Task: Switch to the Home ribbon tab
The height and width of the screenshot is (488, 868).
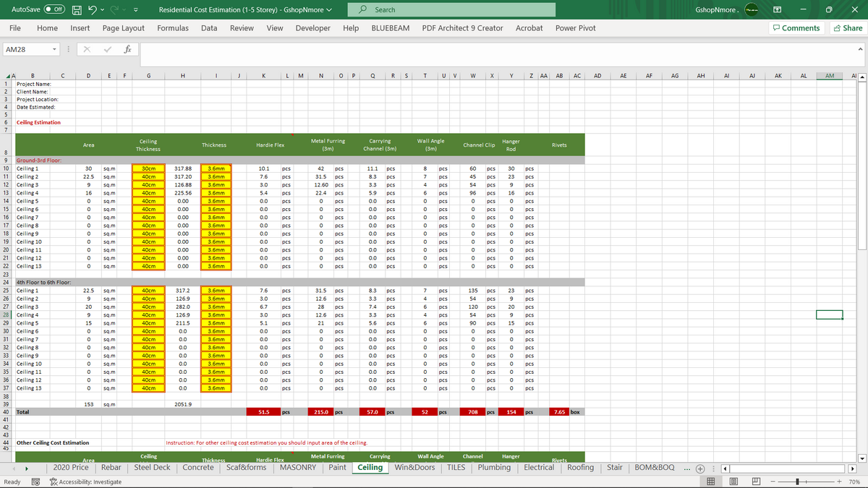Action: point(47,27)
